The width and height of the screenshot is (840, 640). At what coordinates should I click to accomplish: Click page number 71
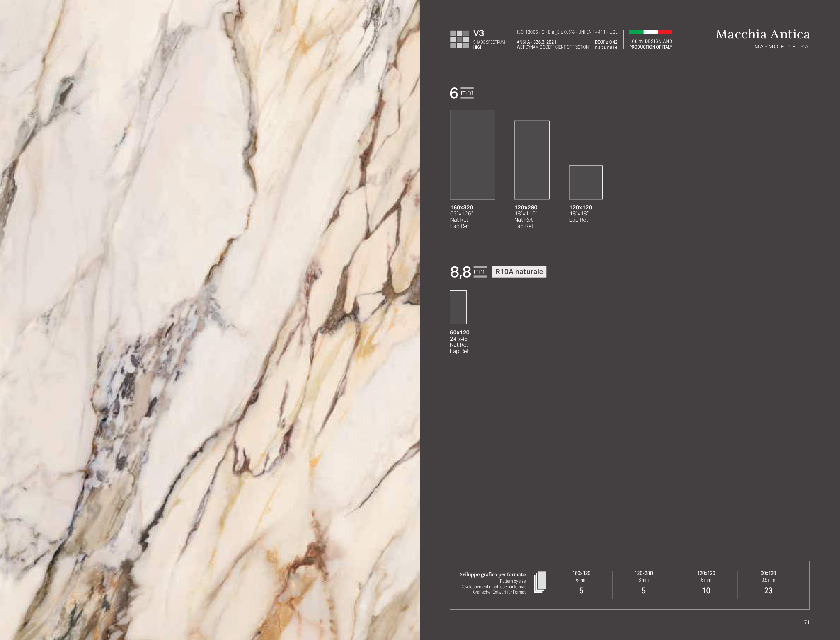pyautogui.click(x=806, y=622)
